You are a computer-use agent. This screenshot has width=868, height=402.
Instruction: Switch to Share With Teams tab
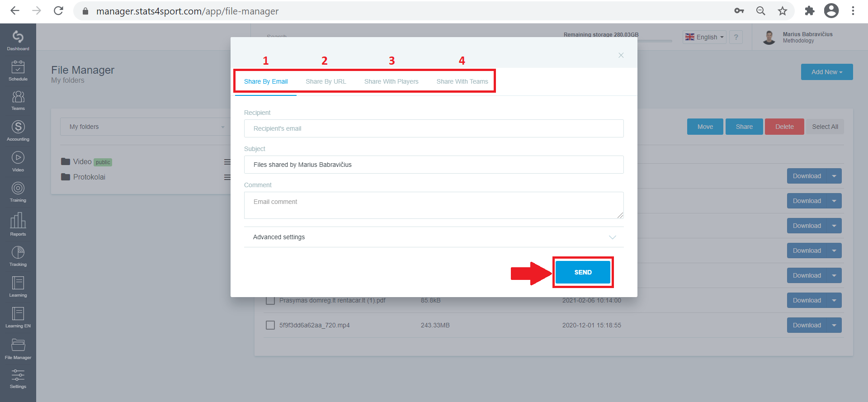(462, 81)
